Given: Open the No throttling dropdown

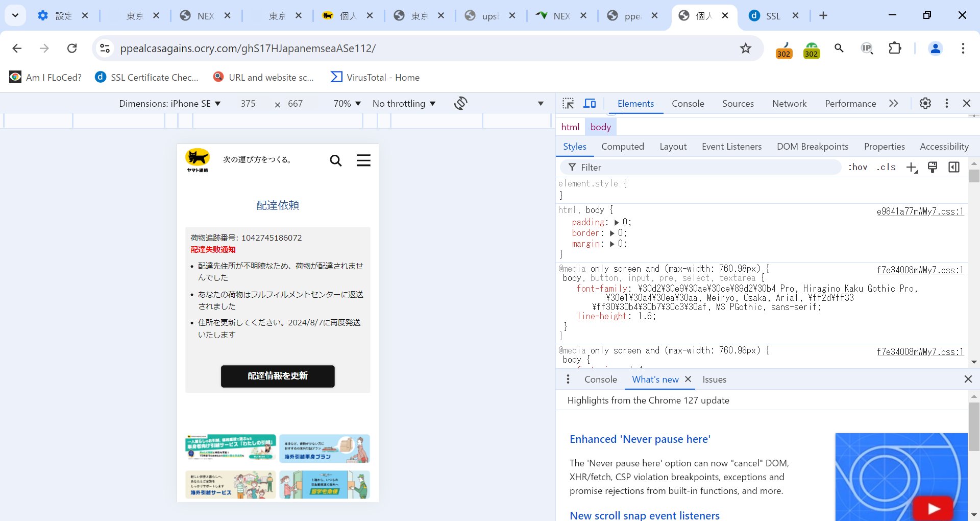Looking at the screenshot, I should (404, 104).
